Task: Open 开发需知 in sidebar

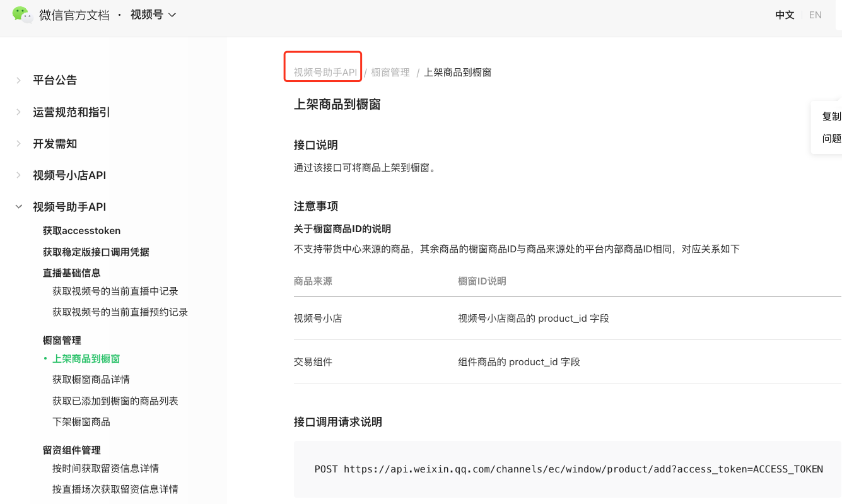Action: [55, 144]
